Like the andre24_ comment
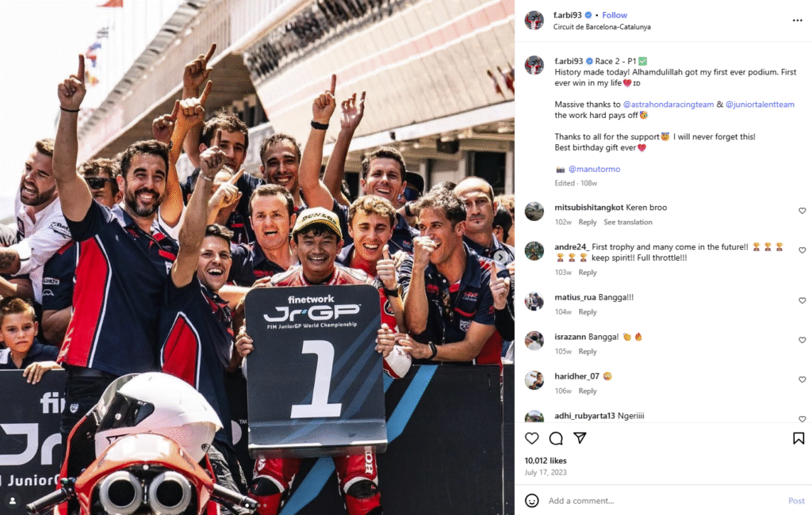Viewport: 812px width, 515px height. coord(802,250)
